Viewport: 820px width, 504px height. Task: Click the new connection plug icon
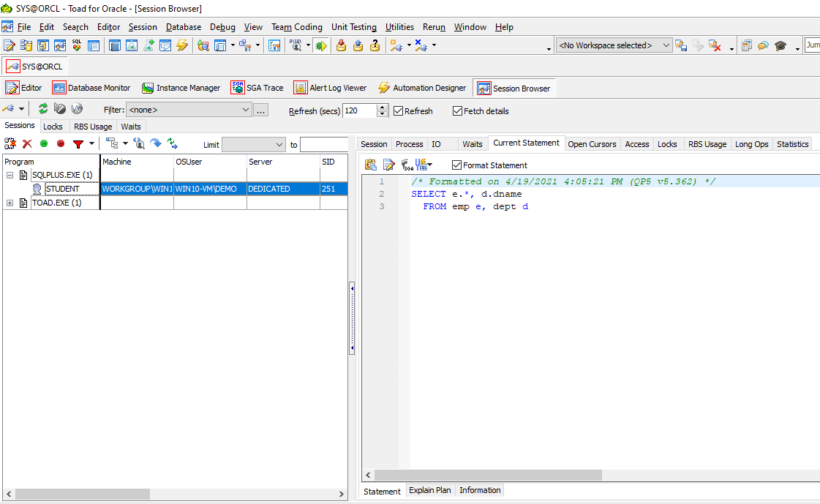click(x=396, y=45)
